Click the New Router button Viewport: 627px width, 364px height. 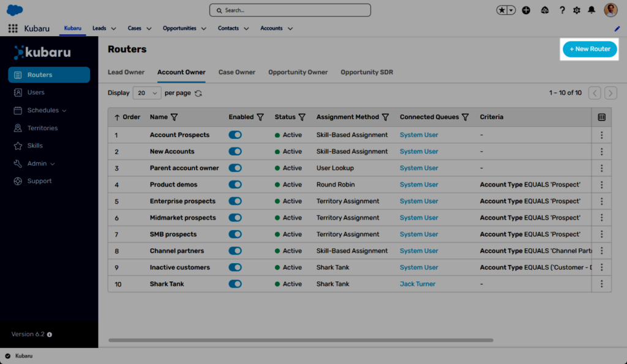click(x=590, y=49)
